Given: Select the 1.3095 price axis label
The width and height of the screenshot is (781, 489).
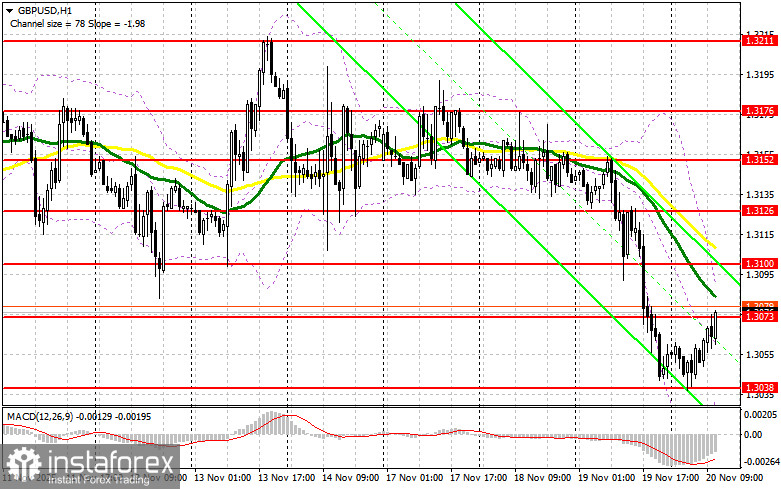Looking at the screenshot, I should coord(760,274).
